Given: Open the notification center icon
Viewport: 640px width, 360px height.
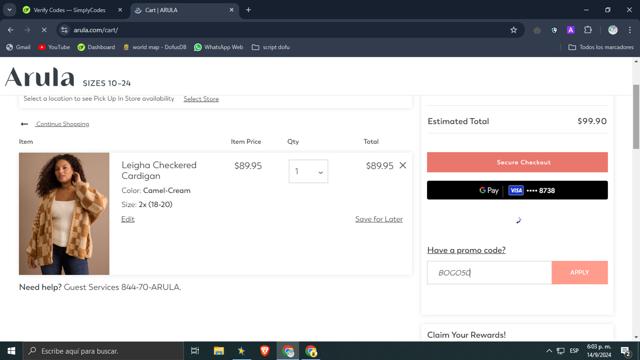Looking at the screenshot, I should [625, 351].
